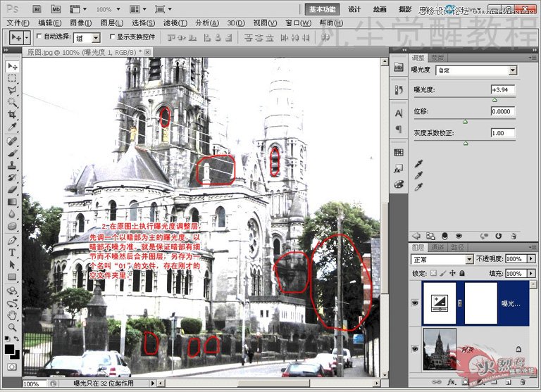Open the status bar info arrow menu
The image size is (541, 392).
pos(153,383)
